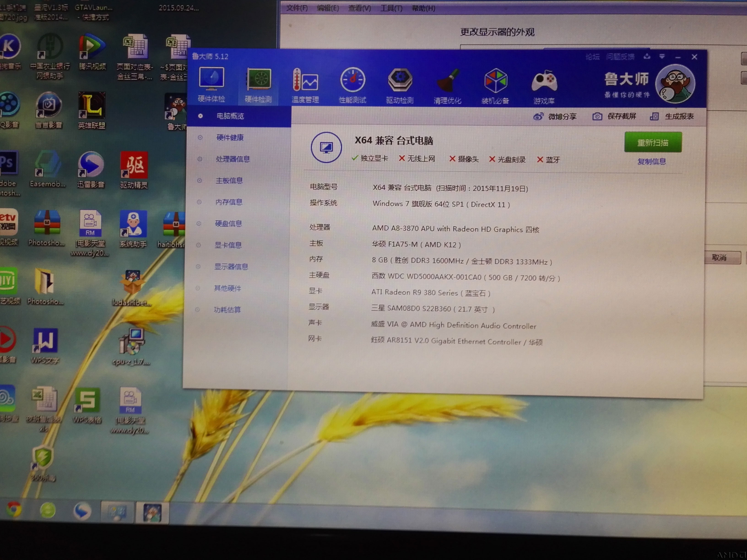
Task: Open the upload tray icon in title bar
Action: 647,56
